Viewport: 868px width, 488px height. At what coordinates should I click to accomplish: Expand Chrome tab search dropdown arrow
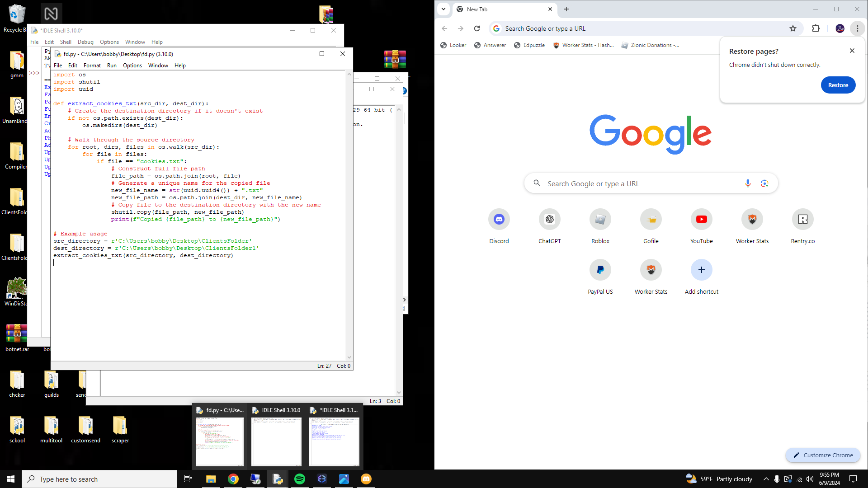(443, 9)
